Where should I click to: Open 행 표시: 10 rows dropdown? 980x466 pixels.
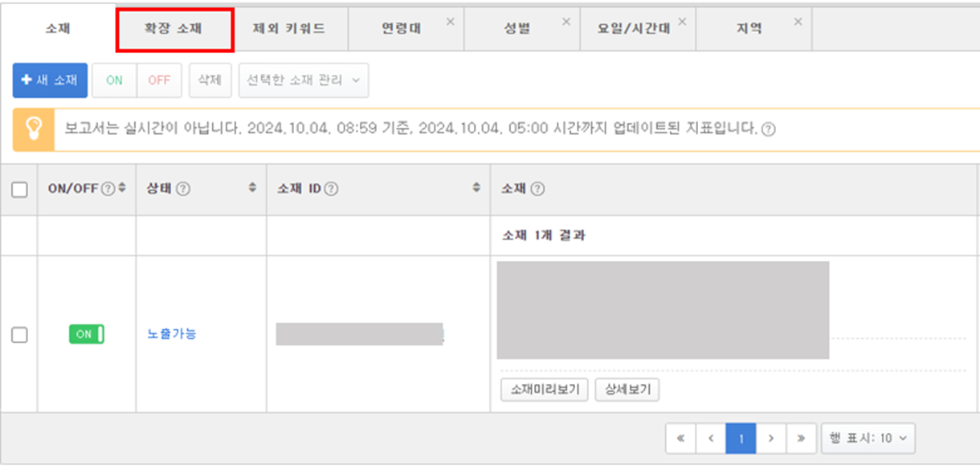[868, 439]
